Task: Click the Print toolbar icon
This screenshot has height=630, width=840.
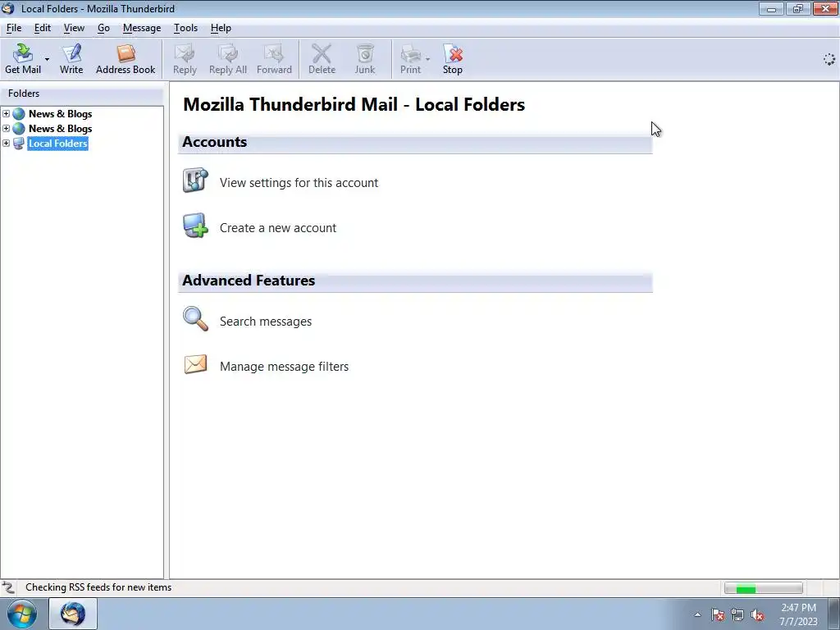Action: (410, 59)
